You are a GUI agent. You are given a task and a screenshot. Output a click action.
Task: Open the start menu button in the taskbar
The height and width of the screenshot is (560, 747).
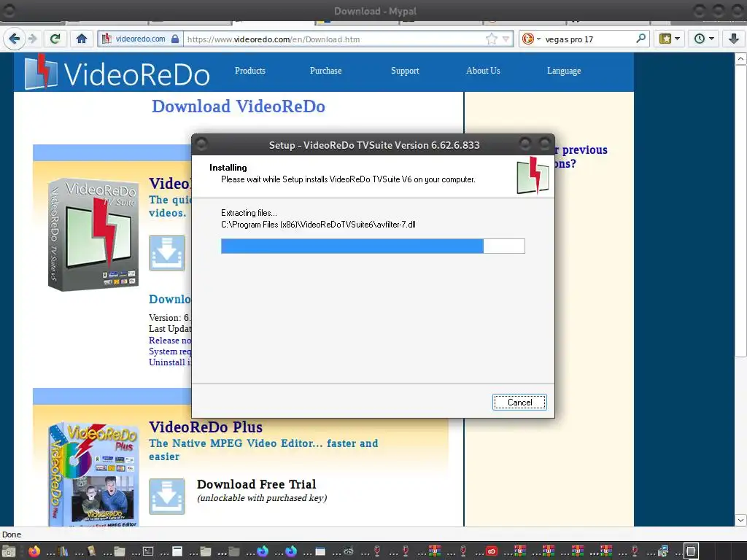click(x=9, y=551)
